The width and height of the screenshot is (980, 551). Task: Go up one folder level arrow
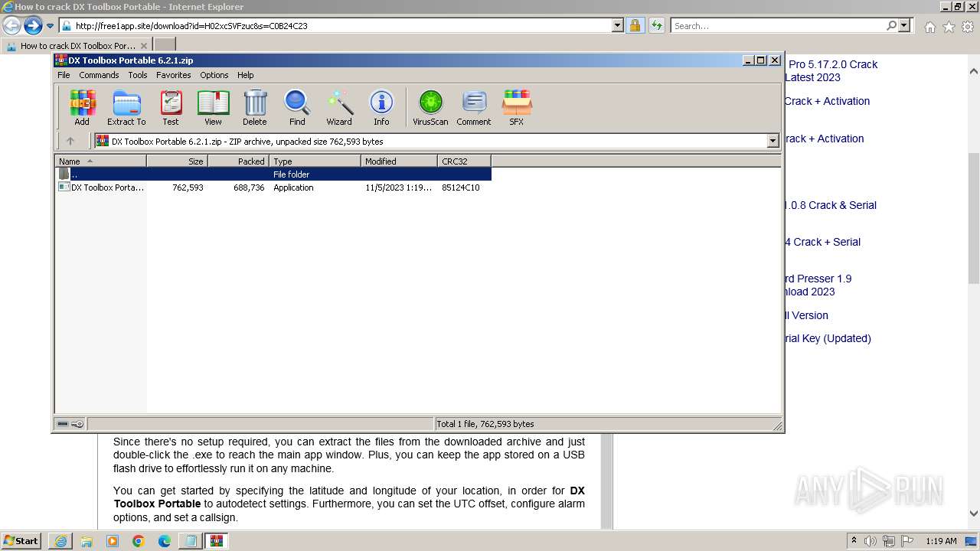click(x=70, y=141)
